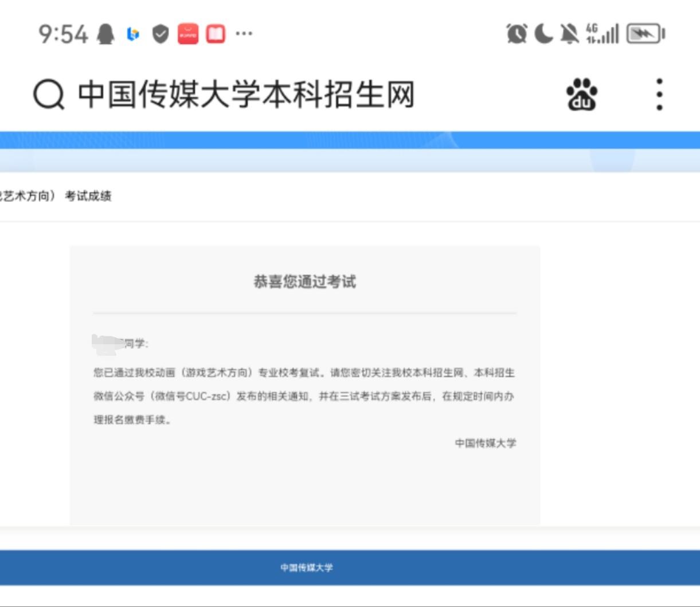This screenshot has width=700, height=607.
Task: Tap the line beginning 您已通过我校动画
Action: pyautogui.click(x=304, y=373)
